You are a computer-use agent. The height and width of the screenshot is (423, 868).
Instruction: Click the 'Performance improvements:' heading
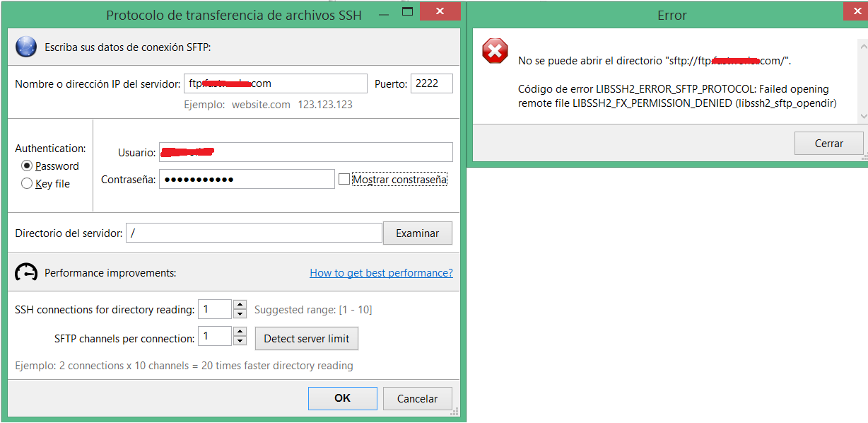[110, 272]
